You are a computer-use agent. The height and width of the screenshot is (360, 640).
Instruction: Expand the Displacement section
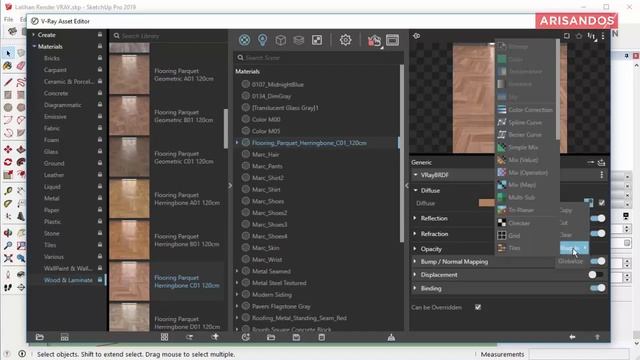click(x=415, y=275)
